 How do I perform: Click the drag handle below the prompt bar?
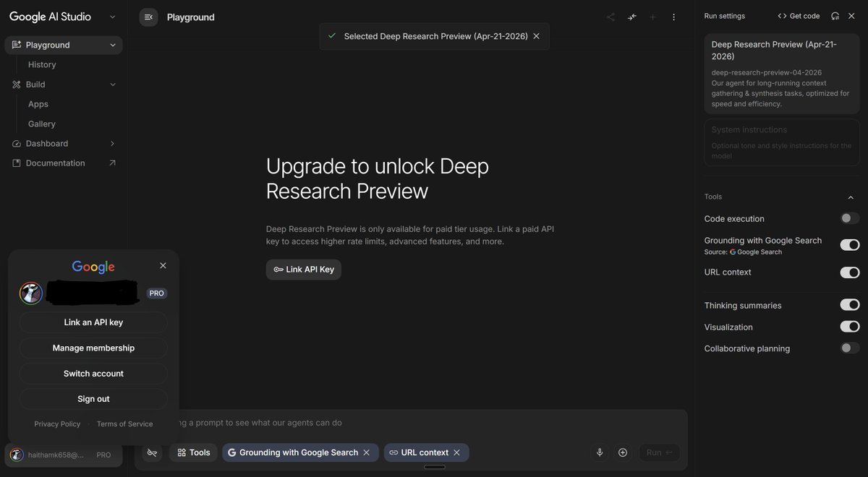(x=434, y=467)
